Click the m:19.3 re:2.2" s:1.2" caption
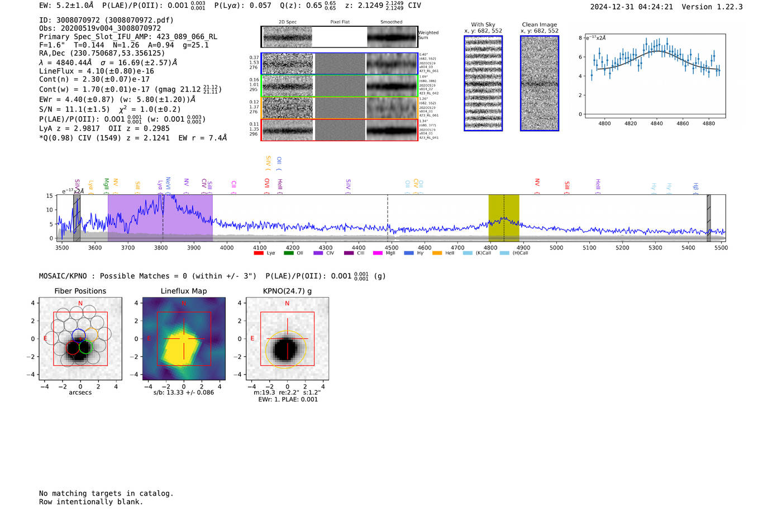 288,392
